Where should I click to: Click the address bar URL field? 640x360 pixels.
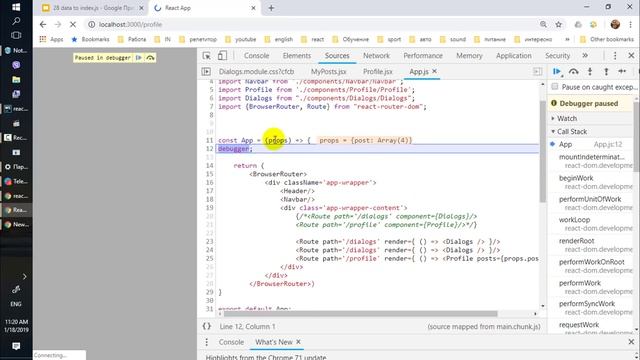pyautogui.click(x=310, y=24)
